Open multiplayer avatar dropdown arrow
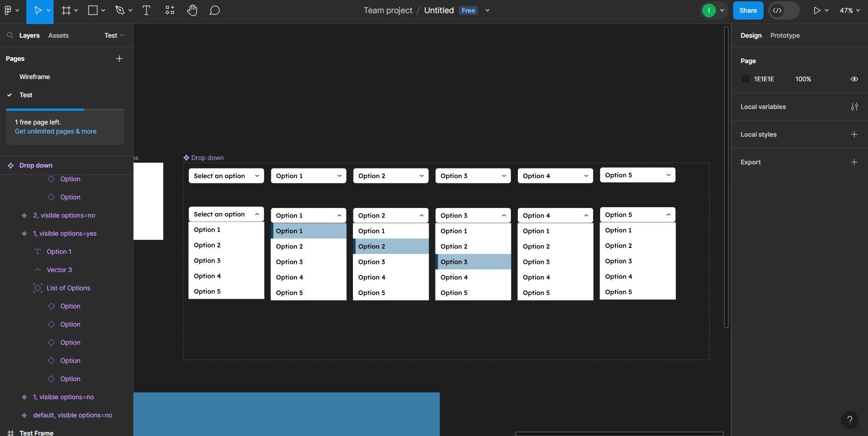 (x=722, y=10)
